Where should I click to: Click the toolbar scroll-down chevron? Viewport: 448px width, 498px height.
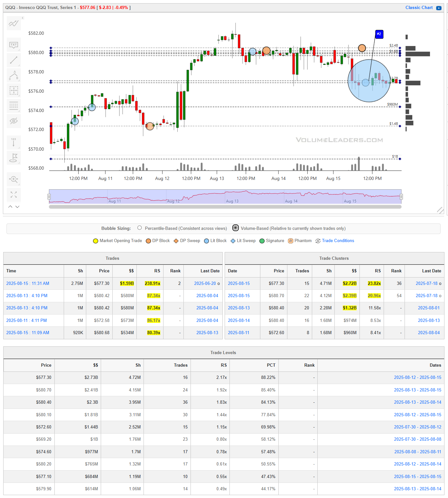click(x=17, y=207)
